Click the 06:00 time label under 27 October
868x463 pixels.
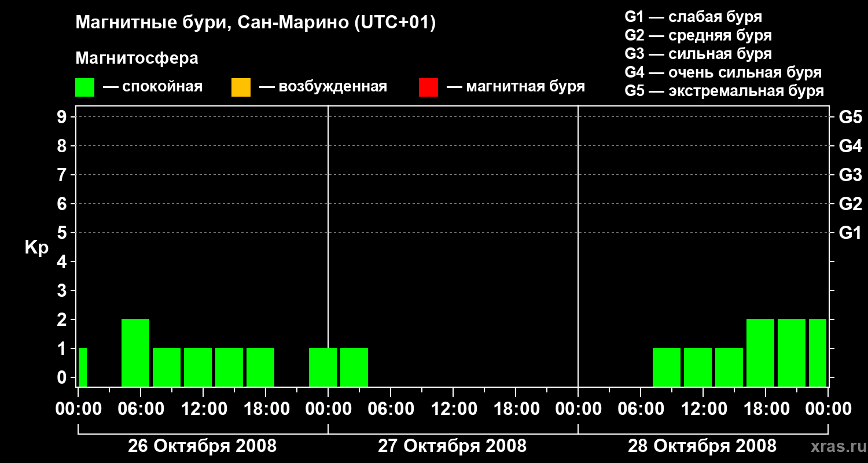coord(391,409)
